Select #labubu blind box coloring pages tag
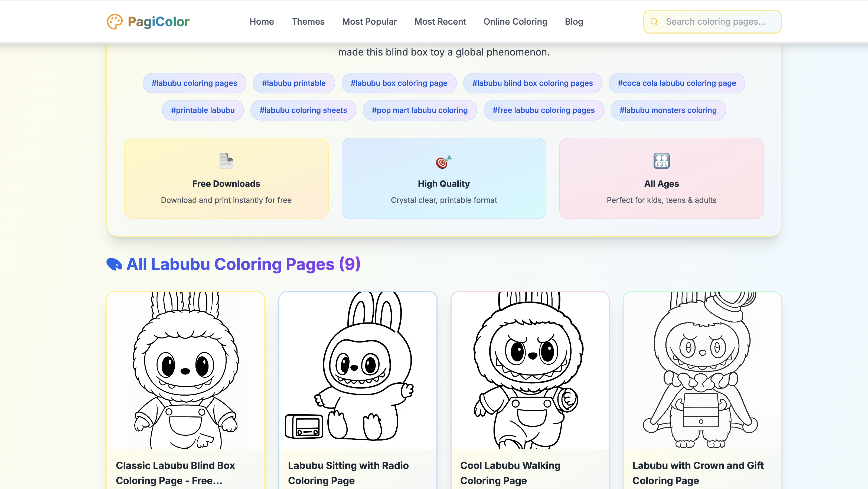The height and width of the screenshot is (489, 868). click(x=532, y=83)
